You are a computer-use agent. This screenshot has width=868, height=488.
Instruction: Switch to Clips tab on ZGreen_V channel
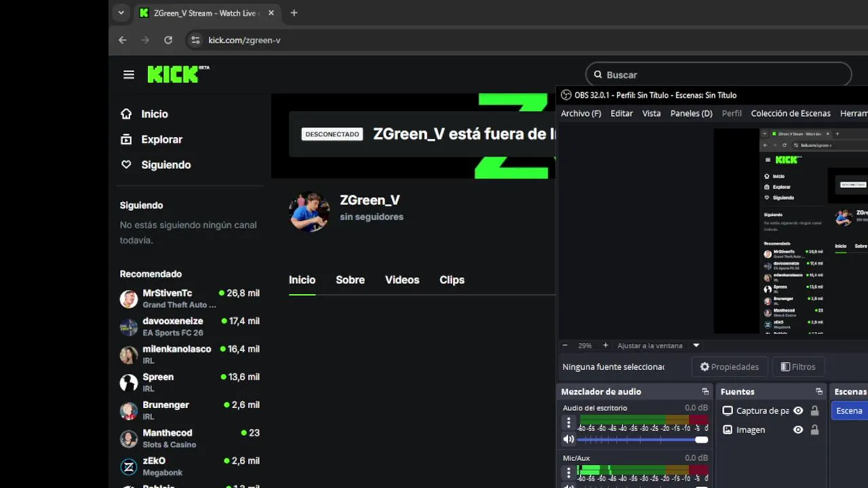[x=452, y=280]
